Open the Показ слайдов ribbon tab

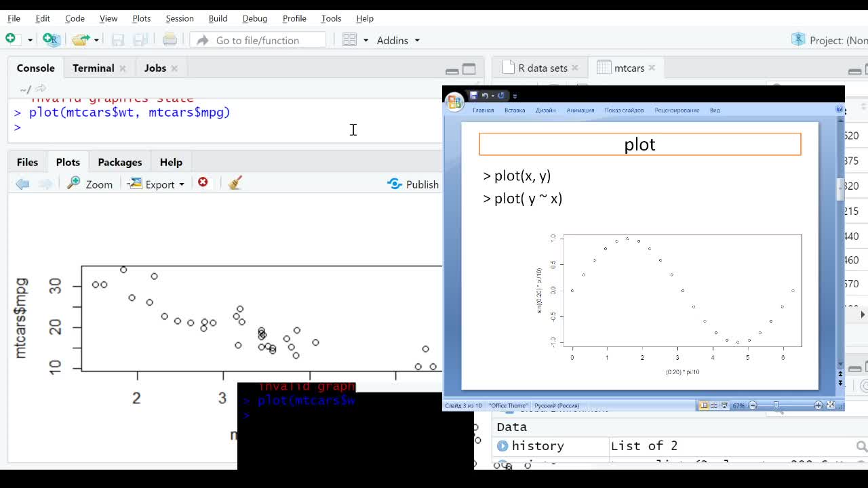point(624,110)
